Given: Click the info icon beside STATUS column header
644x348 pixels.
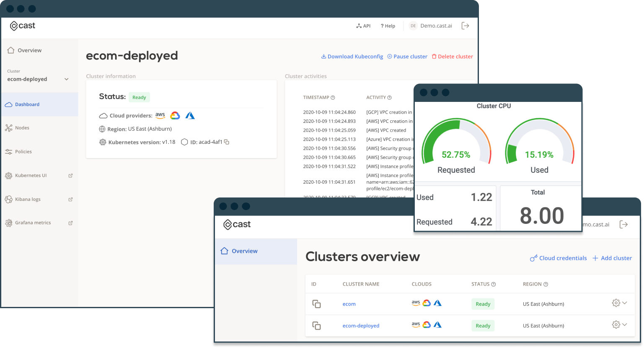Looking at the screenshot, I should [494, 284].
